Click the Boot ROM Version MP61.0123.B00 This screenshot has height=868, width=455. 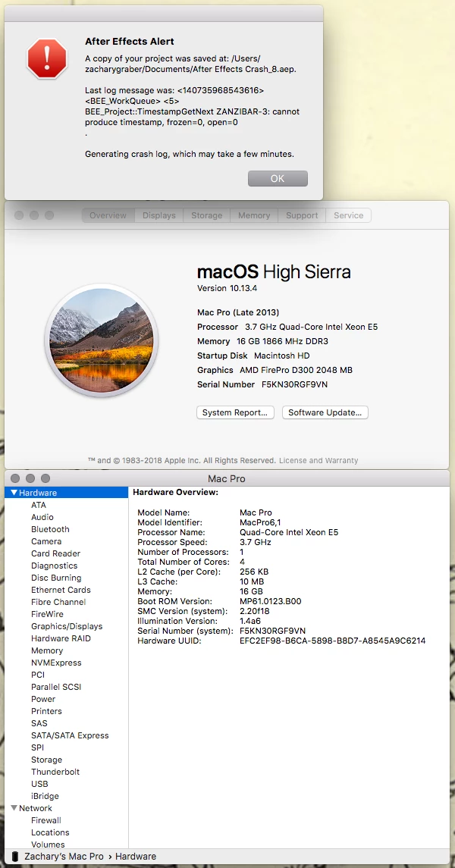tap(270, 601)
